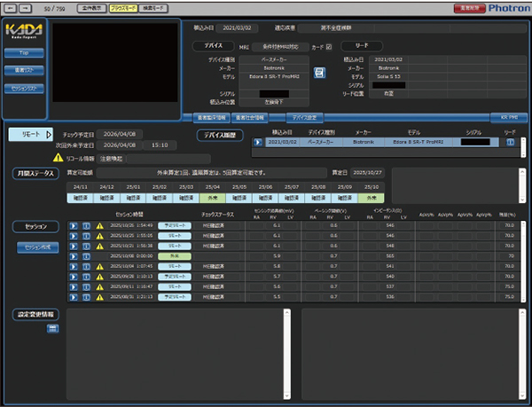Click the play arrow for the 2025/10/26 session

[74, 225]
